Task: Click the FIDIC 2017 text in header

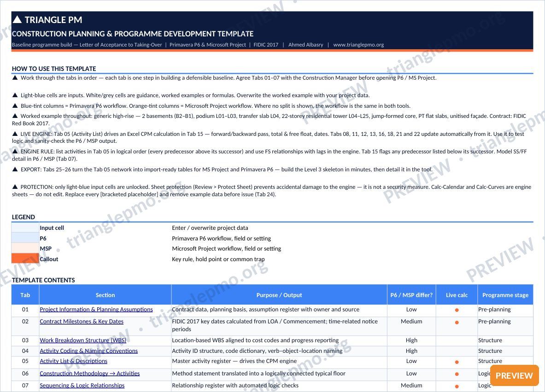Action: [x=266, y=45]
